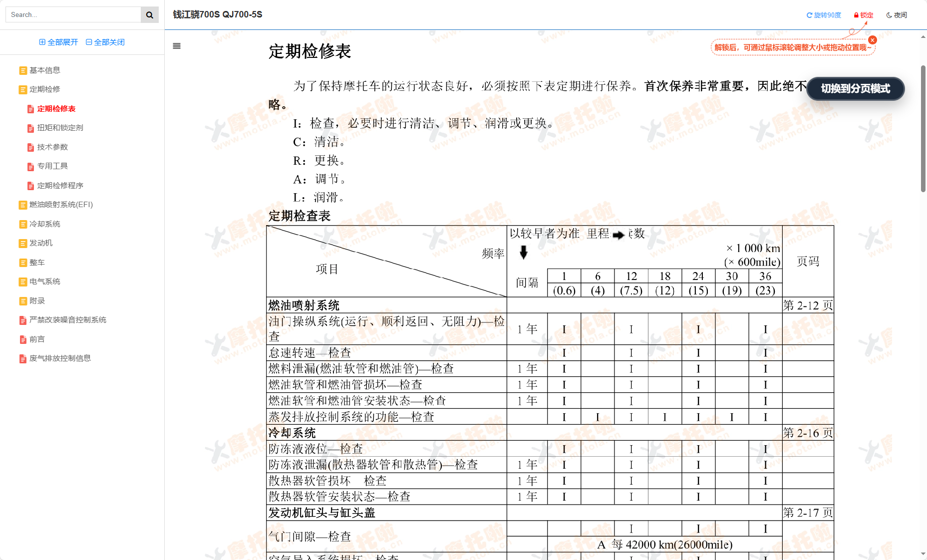Click the document icon beside 附录

point(23,300)
